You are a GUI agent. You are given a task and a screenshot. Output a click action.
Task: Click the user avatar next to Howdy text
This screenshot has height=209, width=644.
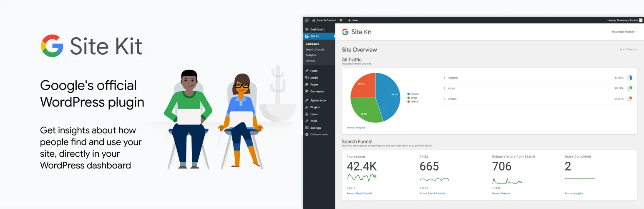641,20
